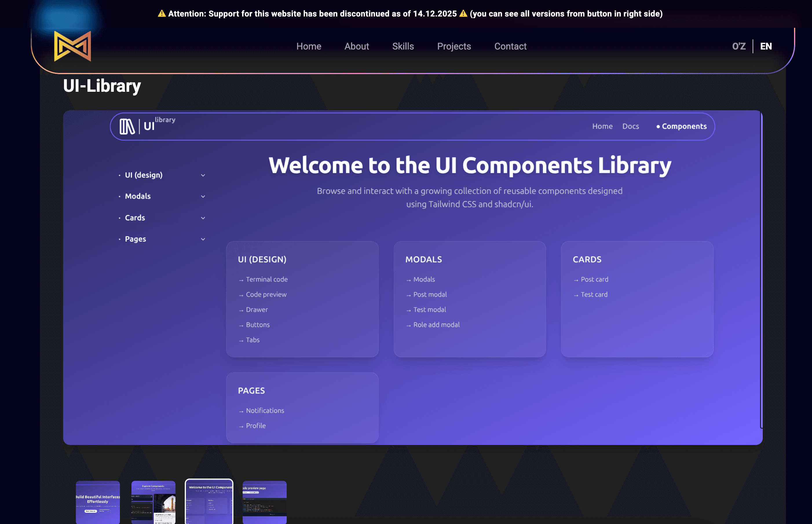Click the CARDS card heading
The height and width of the screenshot is (524, 812).
(x=587, y=260)
